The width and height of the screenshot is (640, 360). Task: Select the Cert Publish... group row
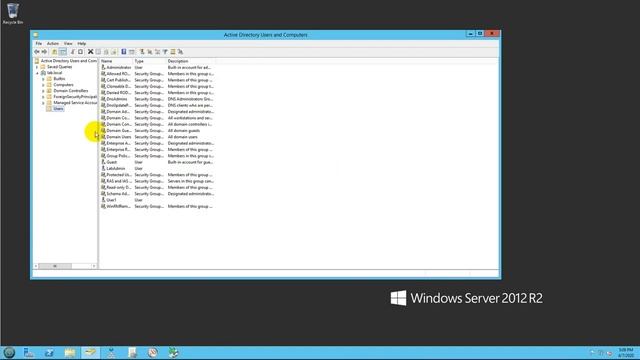157,80
